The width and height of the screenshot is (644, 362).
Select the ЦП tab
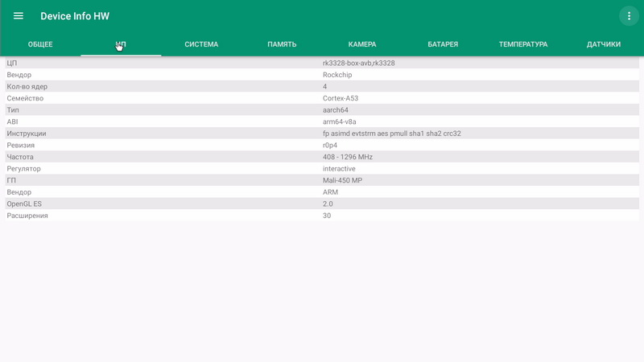click(x=121, y=44)
